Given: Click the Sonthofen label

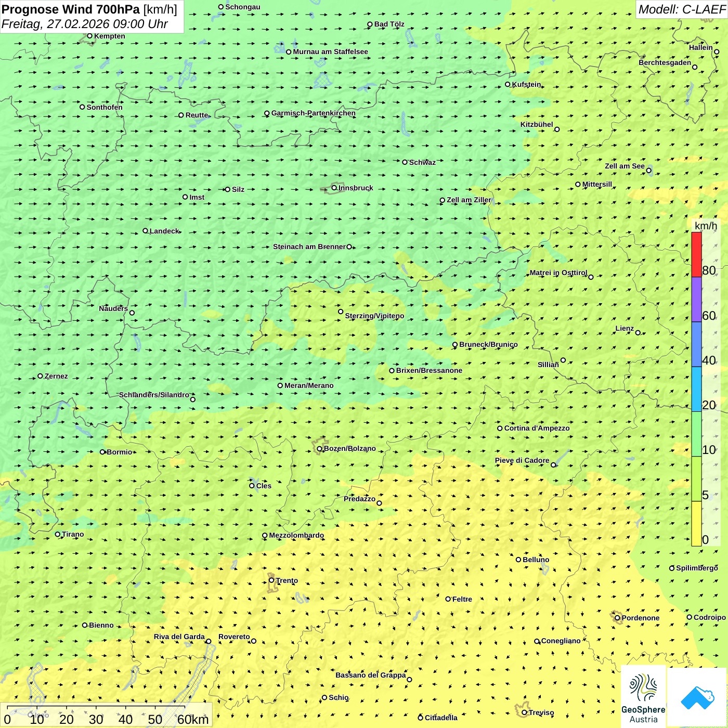Looking at the screenshot, I should tap(105, 107).
